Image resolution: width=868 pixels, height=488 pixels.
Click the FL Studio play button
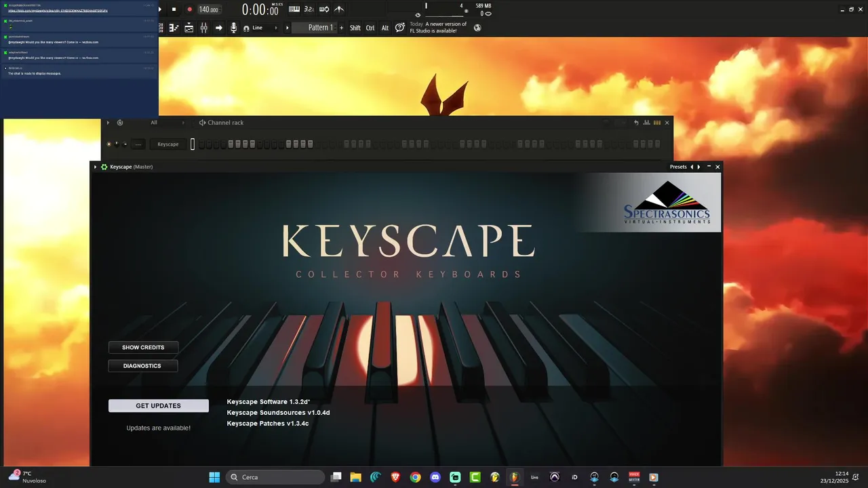pyautogui.click(x=160, y=9)
